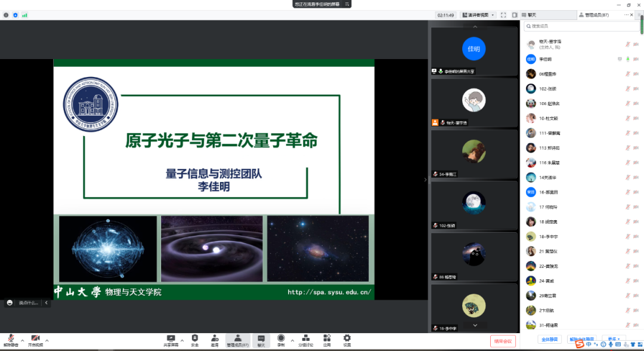This screenshot has width=644, height=351.
Task: Click the 搜索成员 search field
Action: coord(581,26)
